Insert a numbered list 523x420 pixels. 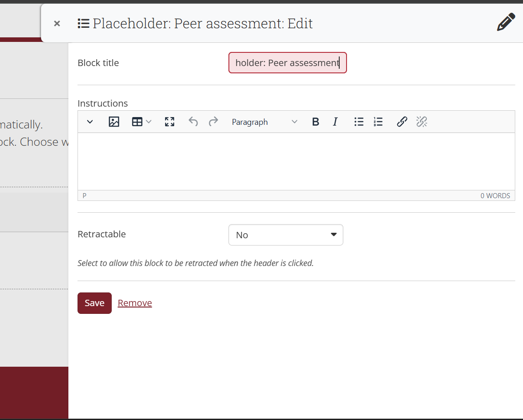tap(378, 122)
